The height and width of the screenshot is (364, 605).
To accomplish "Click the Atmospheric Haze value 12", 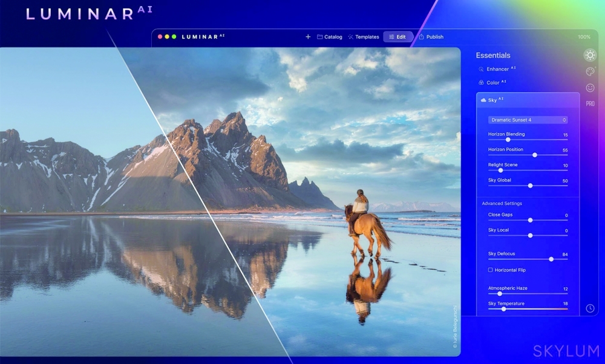I will pos(565,289).
